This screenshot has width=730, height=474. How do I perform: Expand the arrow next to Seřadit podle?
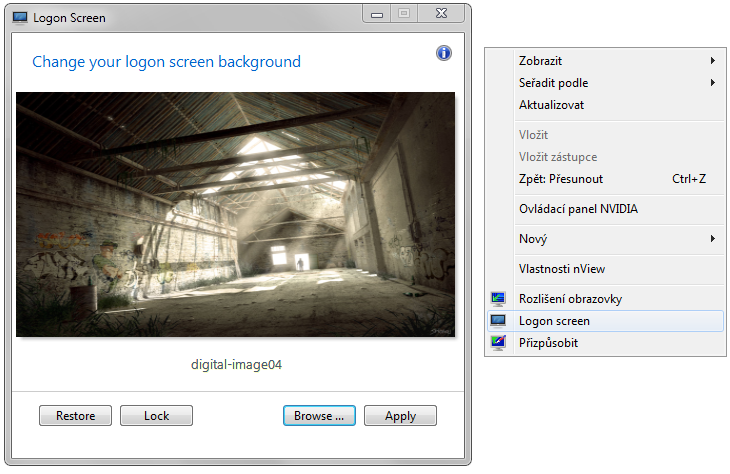click(713, 83)
